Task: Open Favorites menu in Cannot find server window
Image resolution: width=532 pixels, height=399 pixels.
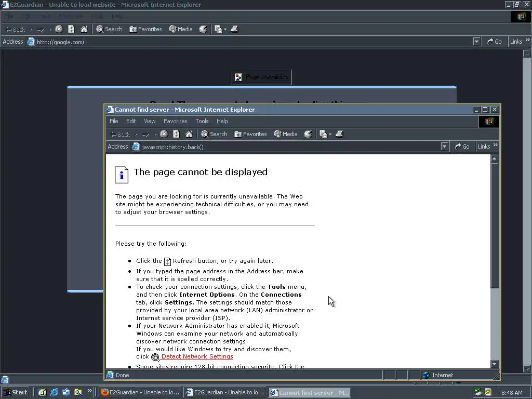Action: tap(176, 121)
